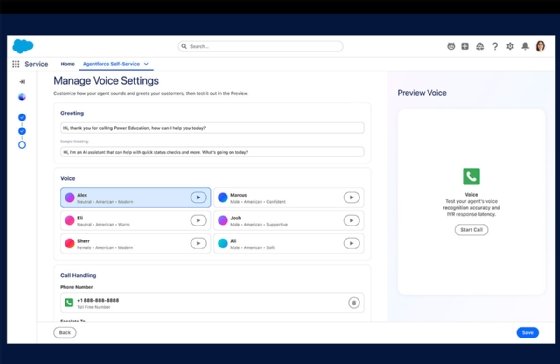Play the Eli voice sample
The width and height of the screenshot is (560, 364).
[198, 220]
